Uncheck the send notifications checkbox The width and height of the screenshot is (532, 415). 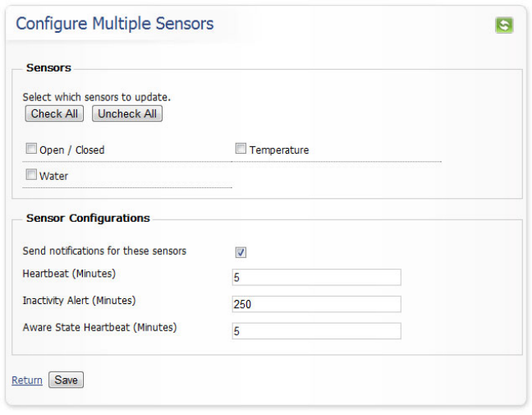[241, 252]
